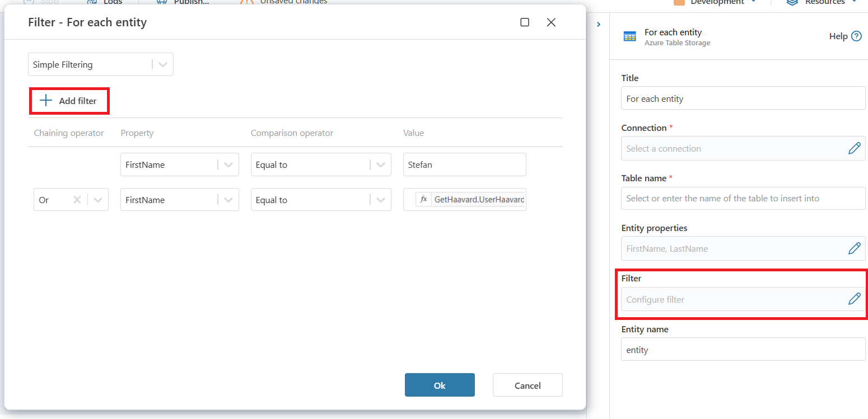Screen dimensions: 868x419
Task: Click the Entity properties pencil edit icon
Action: pos(854,248)
